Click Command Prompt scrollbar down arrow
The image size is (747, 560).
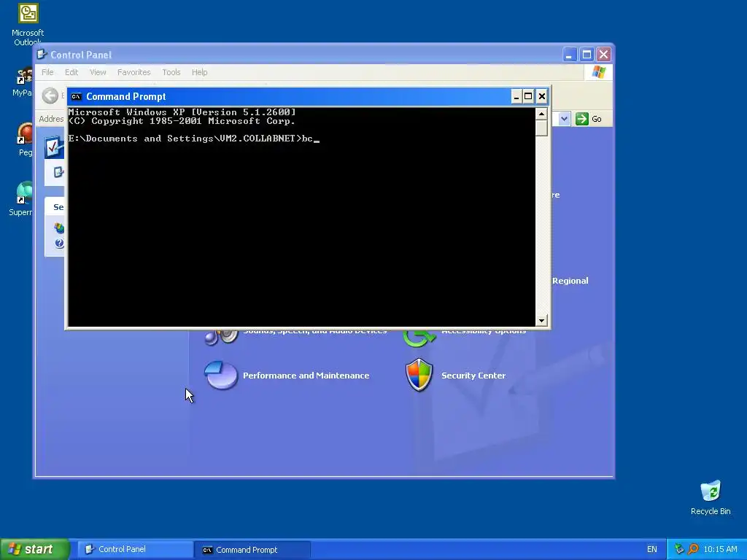point(541,321)
